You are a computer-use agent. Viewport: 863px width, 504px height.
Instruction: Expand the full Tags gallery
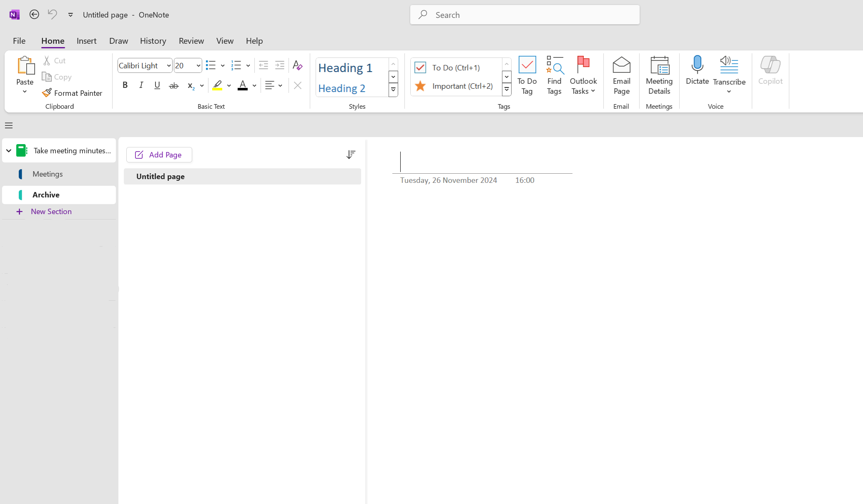[x=507, y=89]
